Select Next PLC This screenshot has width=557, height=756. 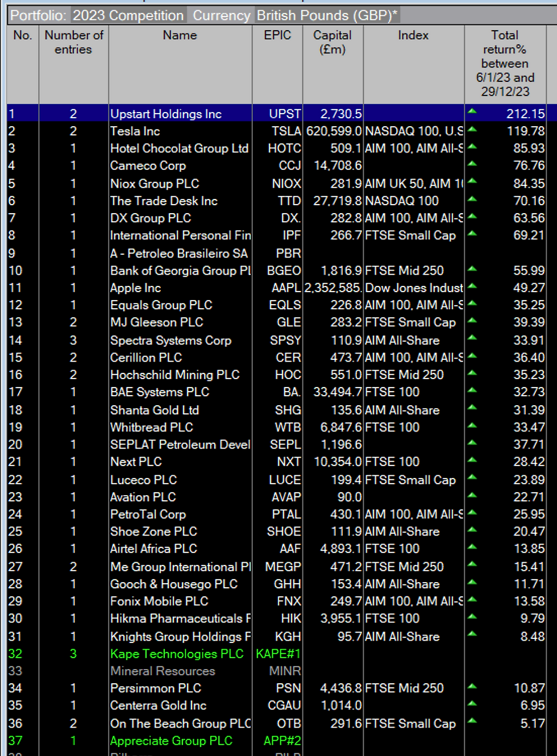tap(136, 462)
